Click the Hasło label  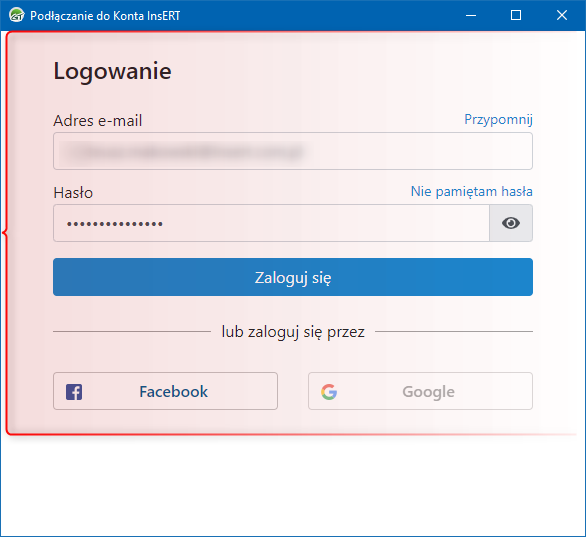tap(73, 193)
